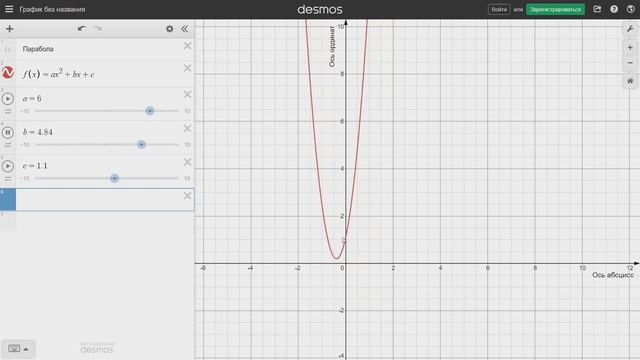This screenshot has width=640, height=360.
Task: Click the f(x) = ax² + bx + c expression
Action: click(58, 74)
